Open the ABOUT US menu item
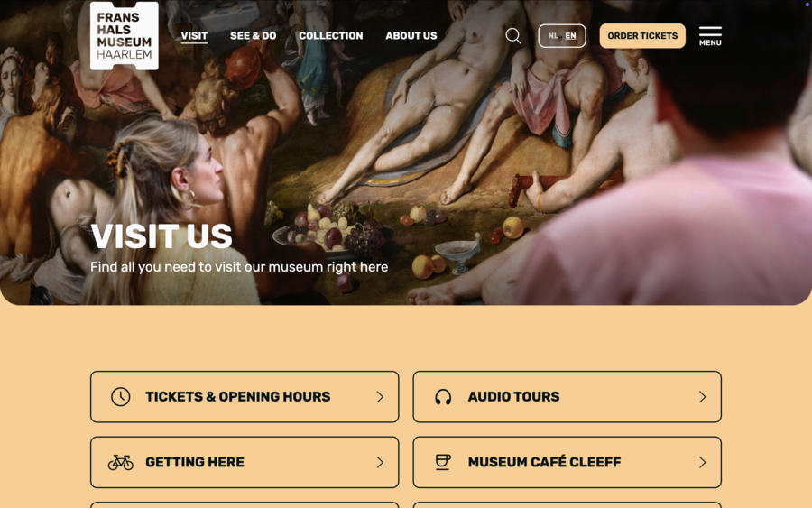The image size is (812, 508). click(x=411, y=36)
